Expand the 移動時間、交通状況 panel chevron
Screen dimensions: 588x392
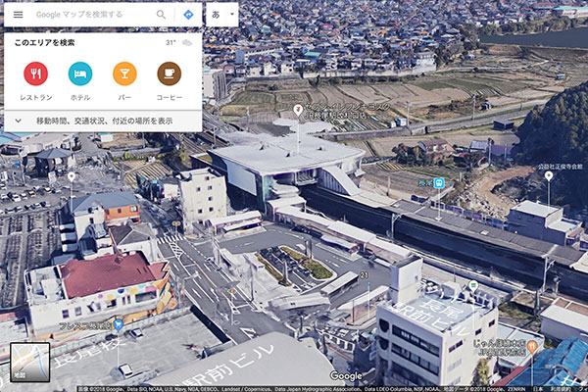click(18, 121)
